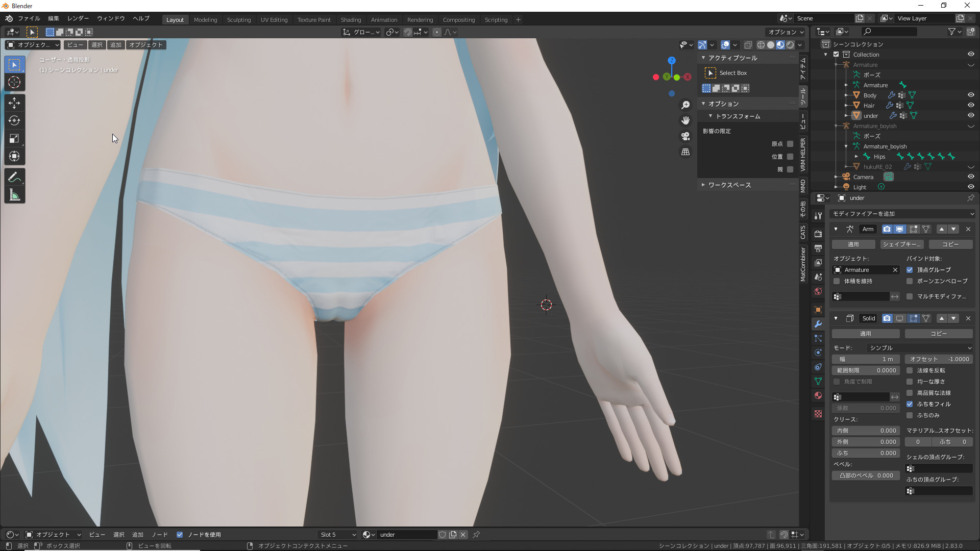Select the Move tool
980x551 pixels.
click(x=14, y=103)
